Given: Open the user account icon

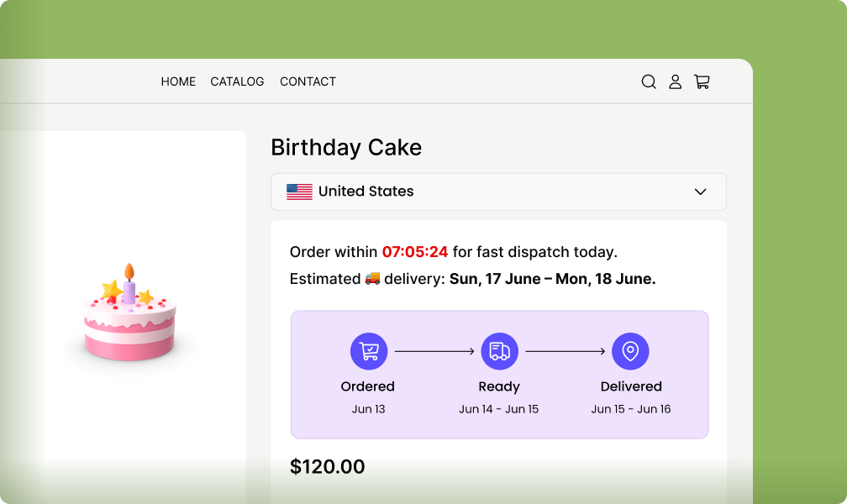Looking at the screenshot, I should coord(676,81).
